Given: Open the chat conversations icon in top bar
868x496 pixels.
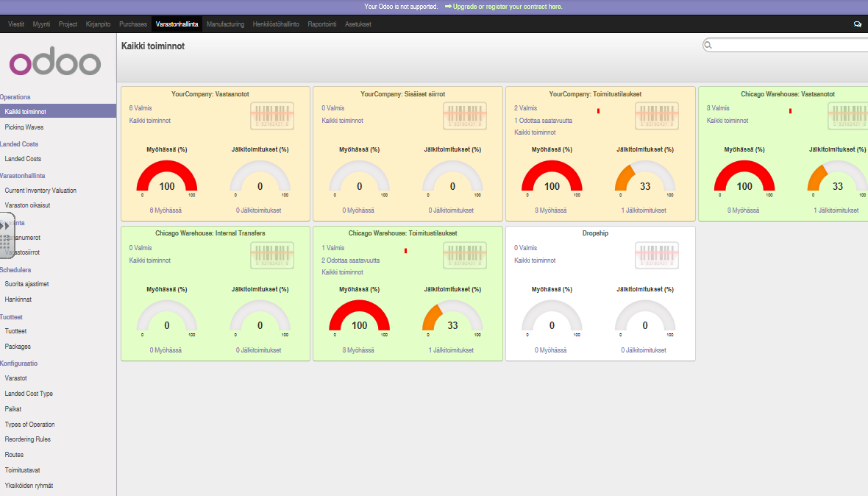Looking at the screenshot, I should [858, 24].
